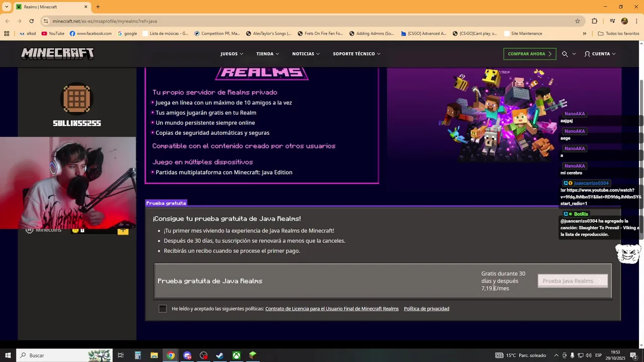Open the Chrome extensions puzzle icon

pos(595,21)
